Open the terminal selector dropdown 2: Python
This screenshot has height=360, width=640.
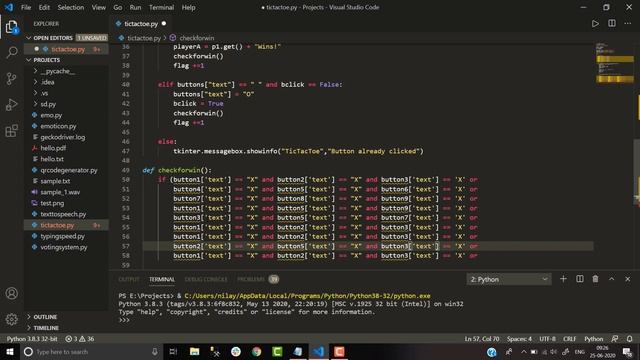509,279
